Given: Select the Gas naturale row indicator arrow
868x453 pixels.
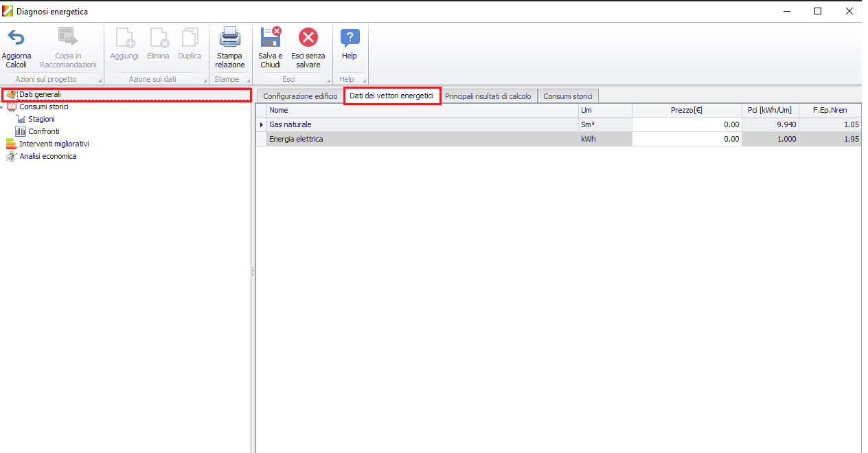Looking at the screenshot, I should [261, 124].
